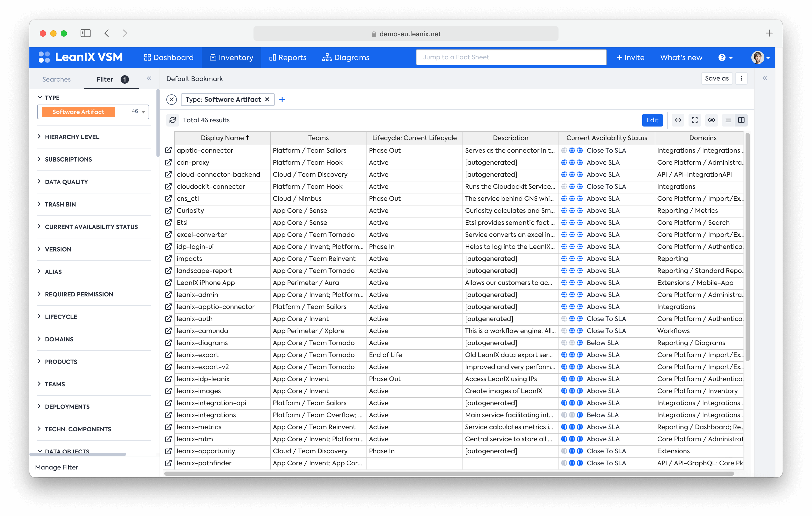Open fact sheet link for leanix-auth row
The width and height of the screenshot is (812, 516).
click(x=168, y=319)
